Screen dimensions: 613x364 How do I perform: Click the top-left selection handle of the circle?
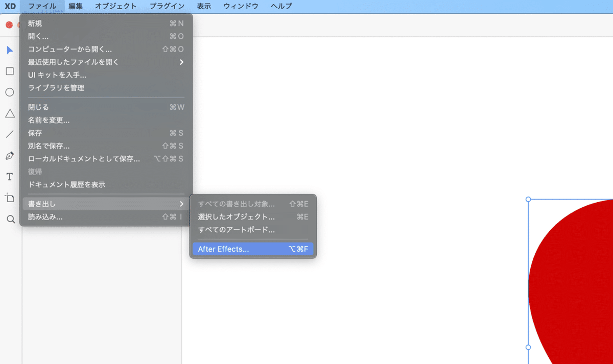pyautogui.click(x=528, y=199)
